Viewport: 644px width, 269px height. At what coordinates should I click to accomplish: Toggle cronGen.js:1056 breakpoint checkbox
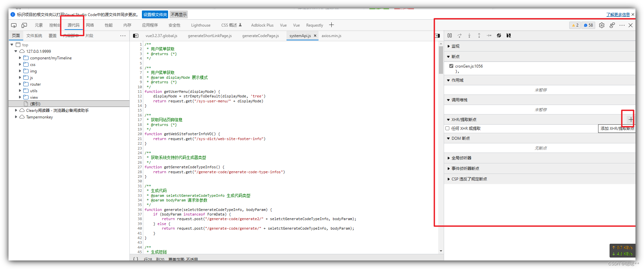(451, 66)
